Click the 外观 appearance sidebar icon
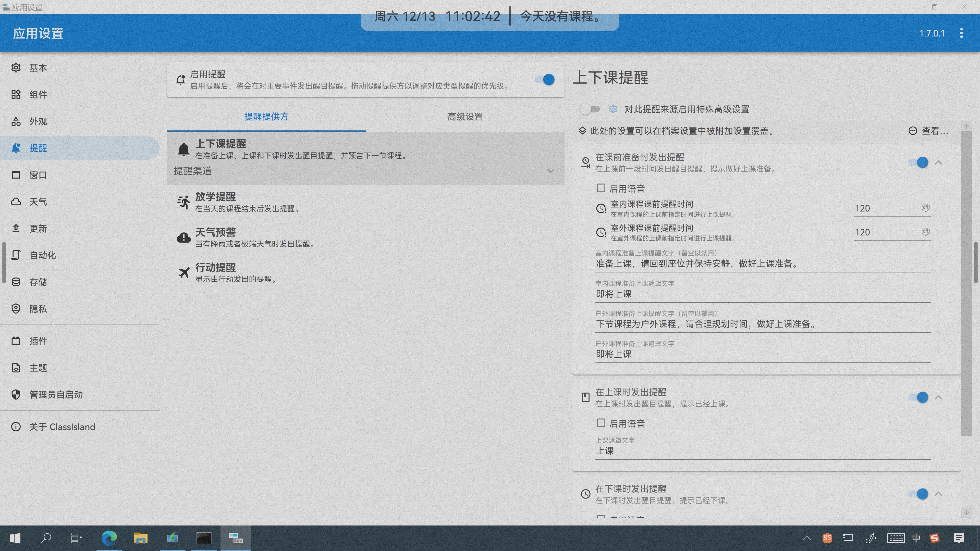Image resolution: width=980 pixels, height=551 pixels. [x=16, y=121]
